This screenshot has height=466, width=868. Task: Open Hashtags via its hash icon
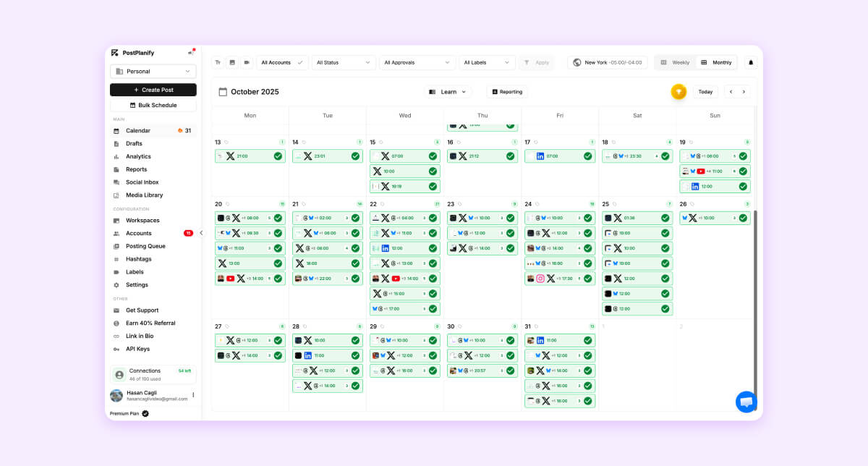(x=116, y=259)
